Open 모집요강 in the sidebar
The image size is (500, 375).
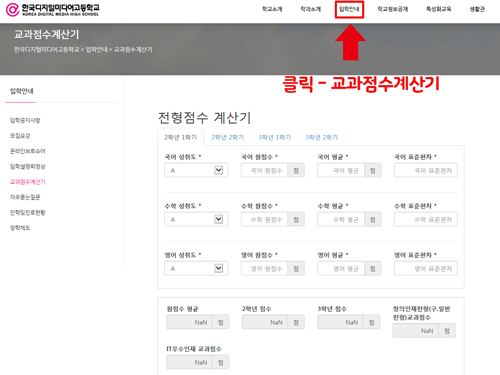tap(20, 136)
